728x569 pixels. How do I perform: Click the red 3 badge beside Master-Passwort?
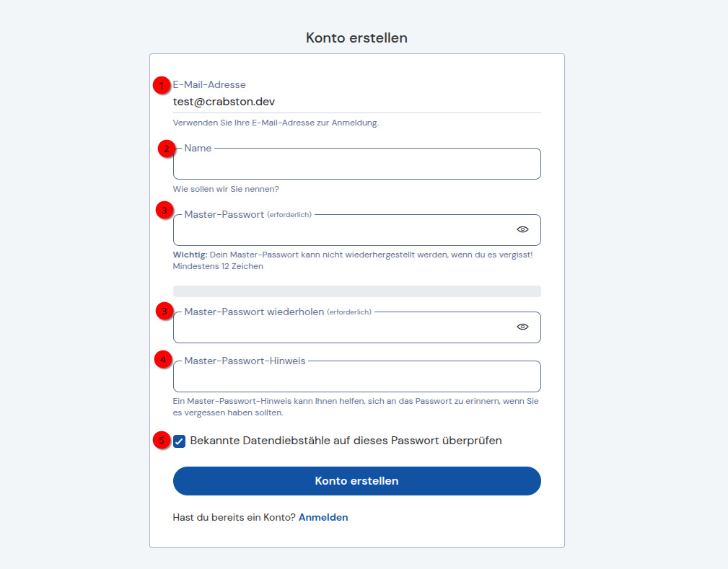(x=165, y=211)
